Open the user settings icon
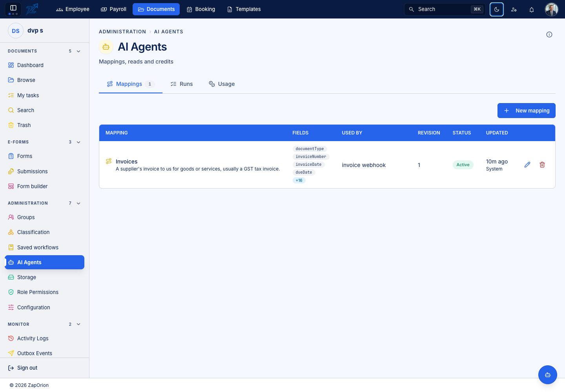This screenshot has width=565, height=392. point(514,9)
